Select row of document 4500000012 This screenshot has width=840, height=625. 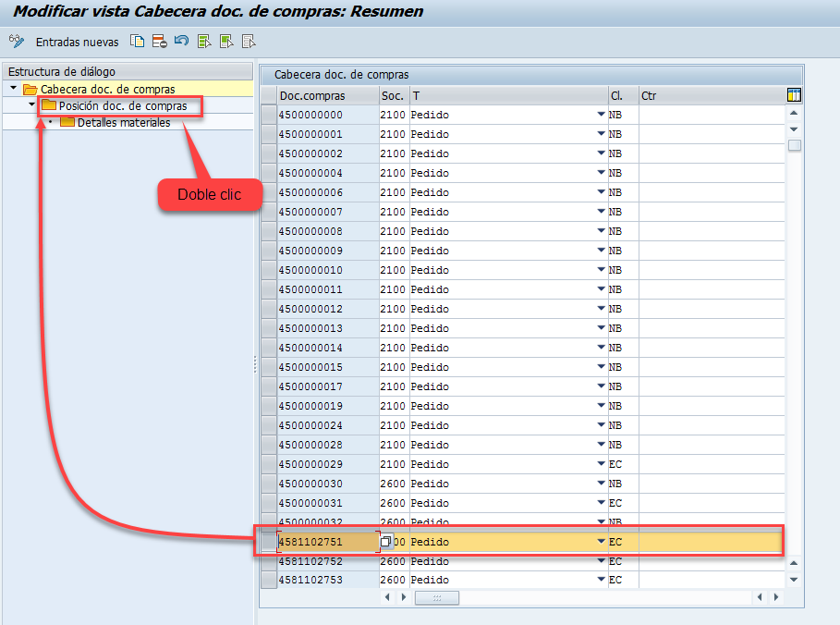269,309
